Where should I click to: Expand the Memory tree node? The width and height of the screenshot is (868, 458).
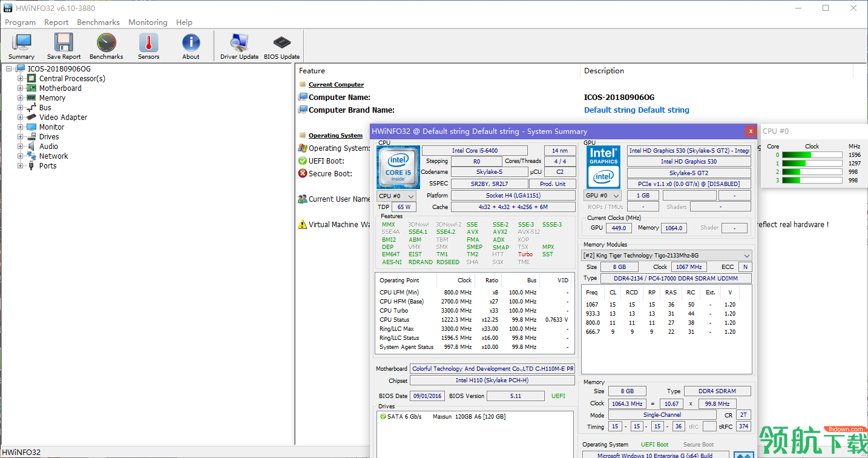21,98
